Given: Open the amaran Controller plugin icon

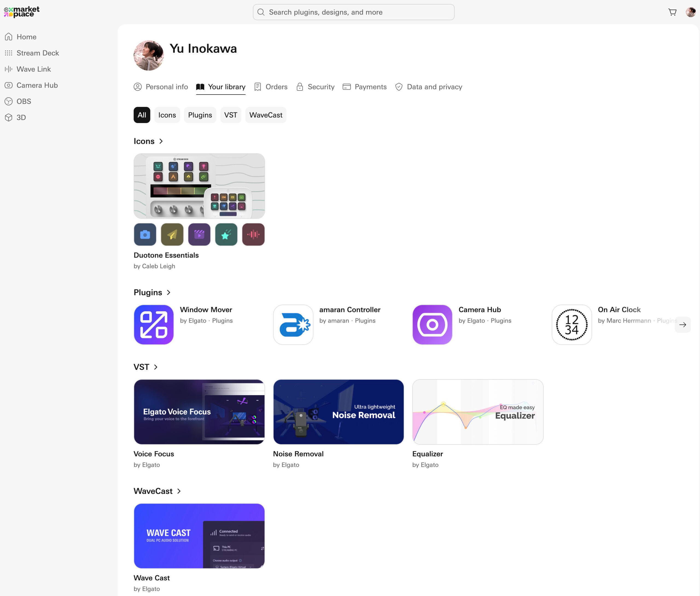Looking at the screenshot, I should pos(293,325).
